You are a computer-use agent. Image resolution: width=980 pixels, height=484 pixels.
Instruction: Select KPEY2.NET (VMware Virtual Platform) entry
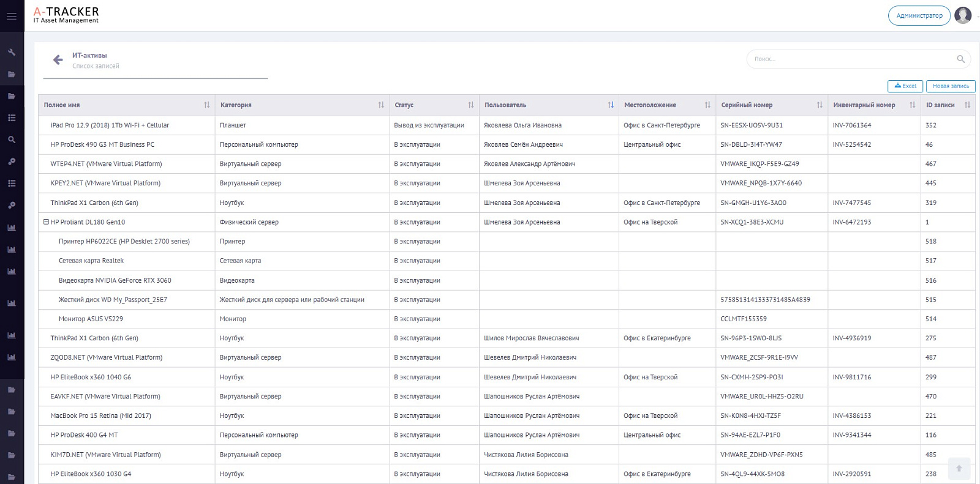[105, 183]
